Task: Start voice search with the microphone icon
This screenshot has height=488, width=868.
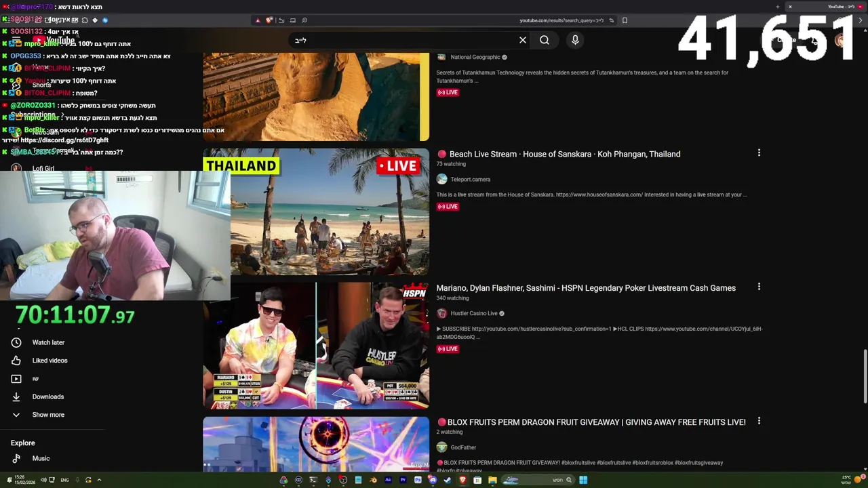Action: click(x=575, y=40)
